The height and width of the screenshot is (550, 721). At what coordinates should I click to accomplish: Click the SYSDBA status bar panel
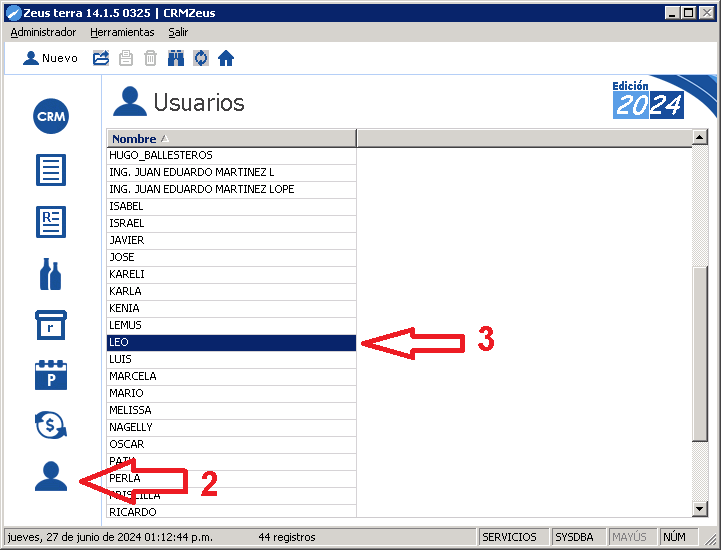pos(578,537)
